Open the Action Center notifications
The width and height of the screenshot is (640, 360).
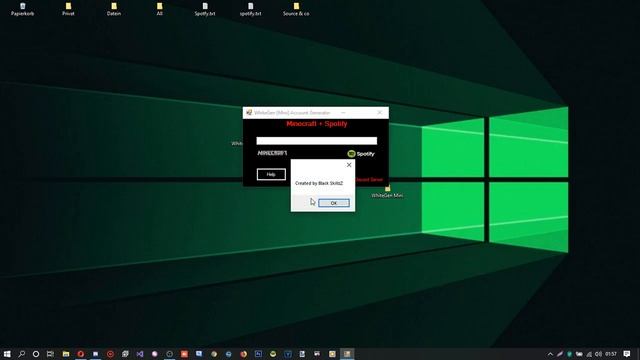pos(627,354)
